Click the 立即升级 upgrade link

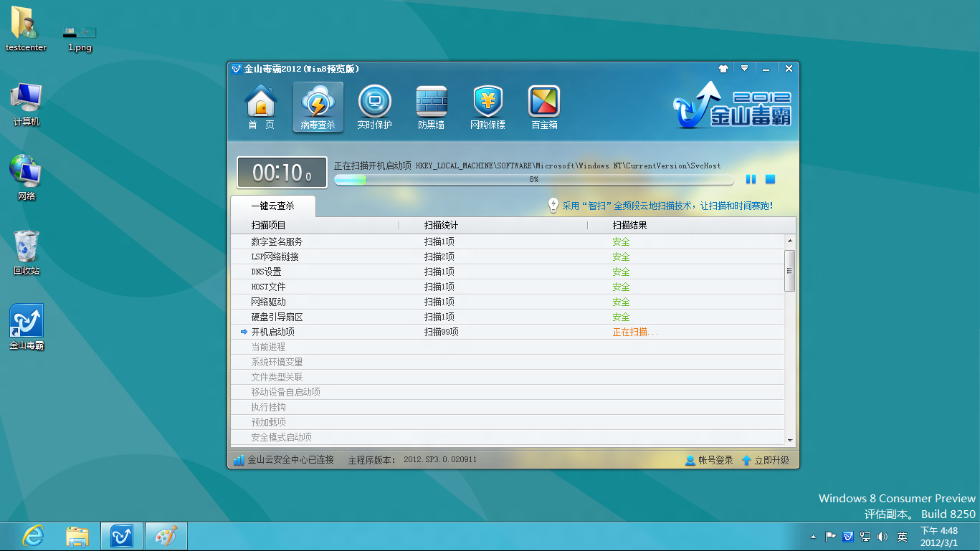point(765,460)
